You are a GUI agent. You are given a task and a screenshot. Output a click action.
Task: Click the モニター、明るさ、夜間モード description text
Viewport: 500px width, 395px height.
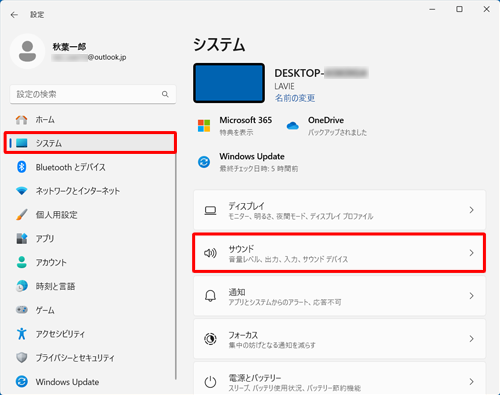tap(301, 216)
